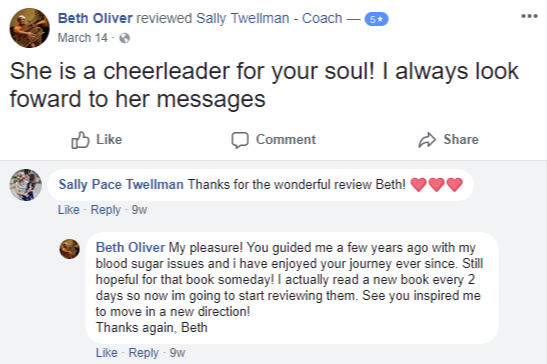Like Sally Pace Twellman's comment
547x364 pixels.
click(x=69, y=210)
